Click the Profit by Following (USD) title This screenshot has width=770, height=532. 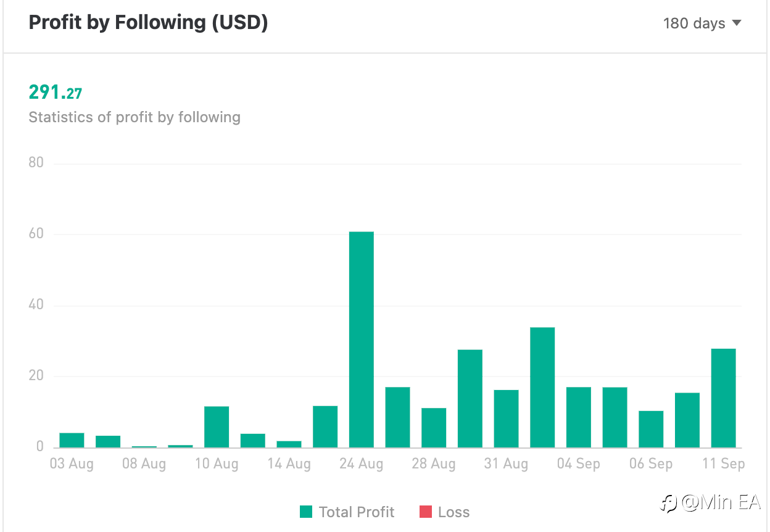[x=148, y=23]
